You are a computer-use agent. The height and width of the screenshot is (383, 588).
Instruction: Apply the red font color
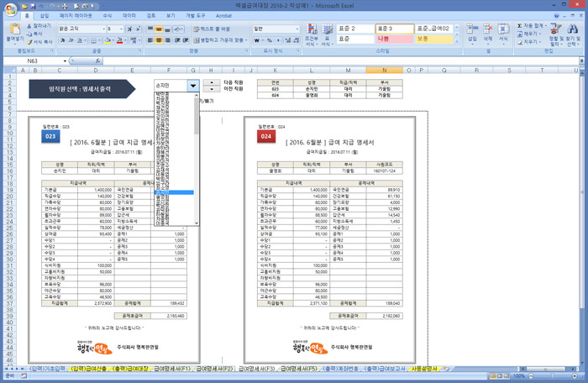pyautogui.click(x=119, y=40)
